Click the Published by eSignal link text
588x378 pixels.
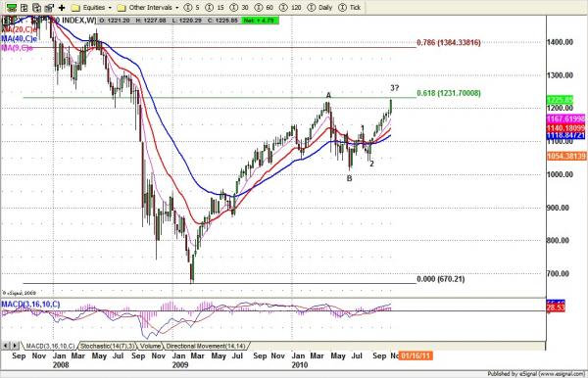point(536,374)
